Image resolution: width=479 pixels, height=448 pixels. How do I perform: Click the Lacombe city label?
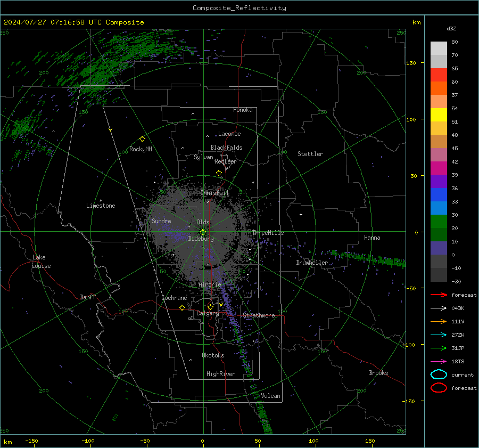pos(229,134)
